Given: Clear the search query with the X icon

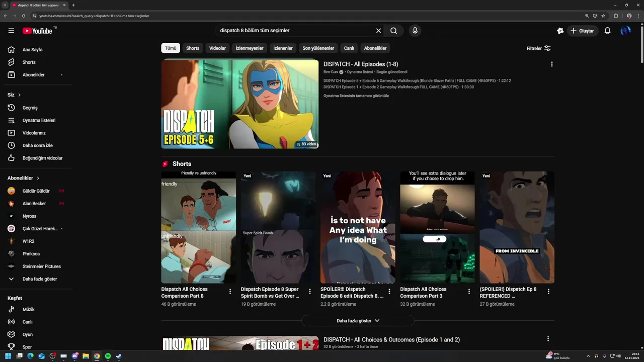Looking at the screenshot, I should coord(378,31).
